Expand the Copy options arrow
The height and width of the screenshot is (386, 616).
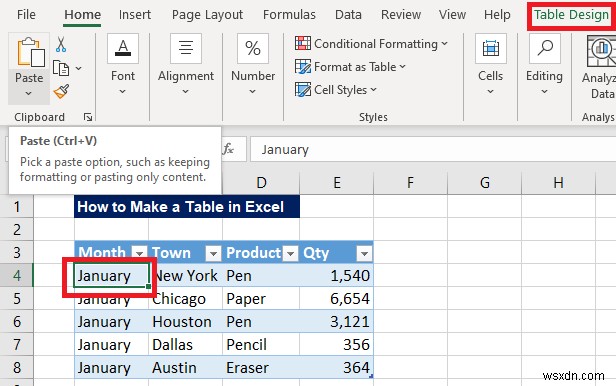point(79,68)
